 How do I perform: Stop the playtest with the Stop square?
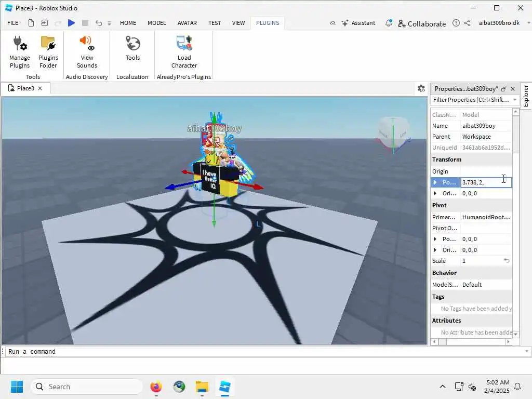[85, 23]
